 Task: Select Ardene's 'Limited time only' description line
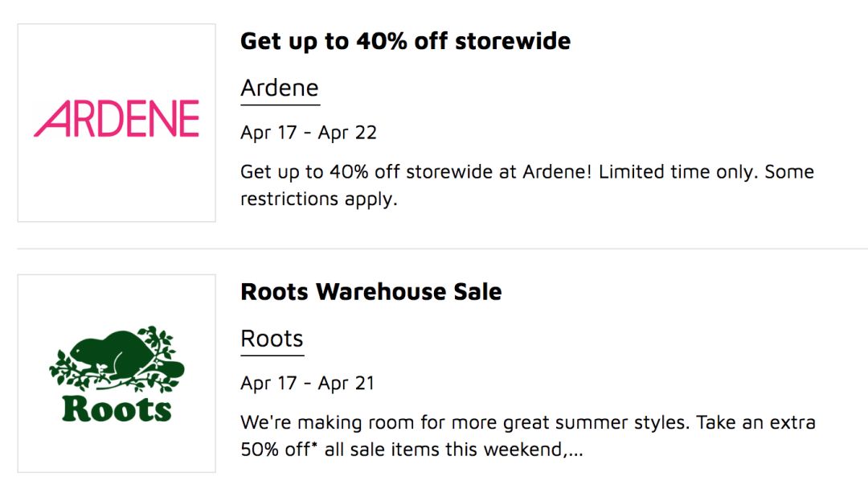click(527, 171)
